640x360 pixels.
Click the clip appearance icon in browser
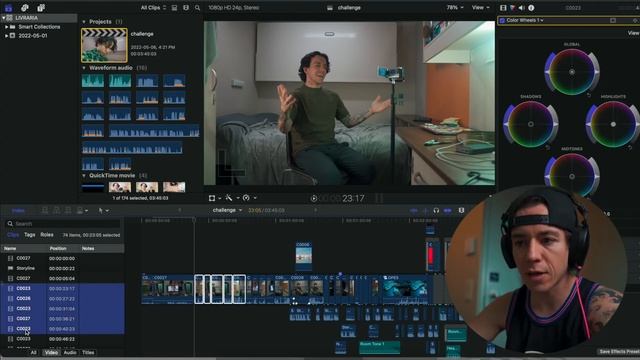[x=174, y=7]
